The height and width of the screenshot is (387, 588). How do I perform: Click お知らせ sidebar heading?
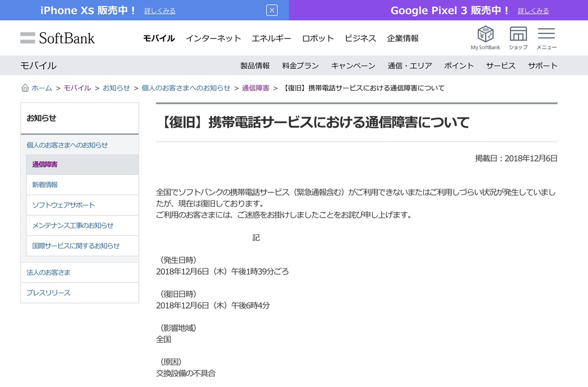coord(42,118)
